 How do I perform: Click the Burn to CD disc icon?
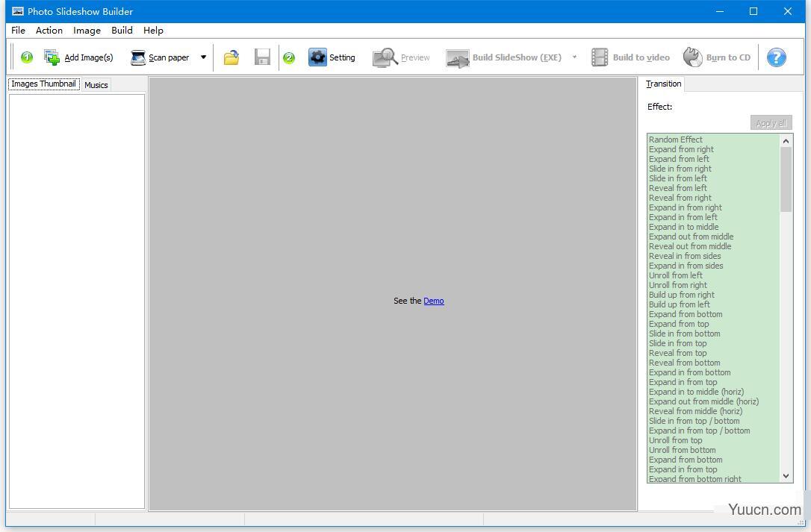pyautogui.click(x=692, y=57)
